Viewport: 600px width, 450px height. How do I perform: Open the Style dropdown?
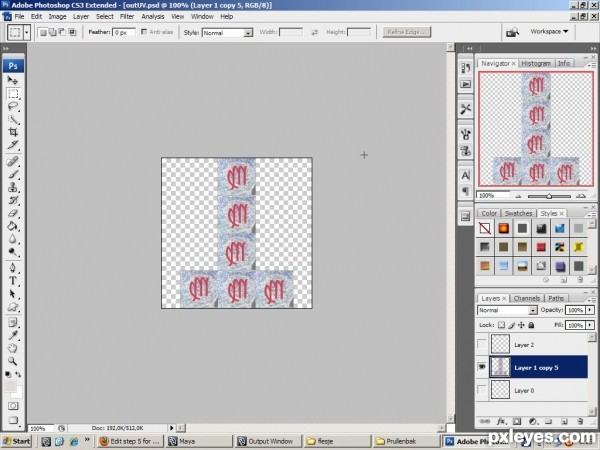(x=227, y=33)
